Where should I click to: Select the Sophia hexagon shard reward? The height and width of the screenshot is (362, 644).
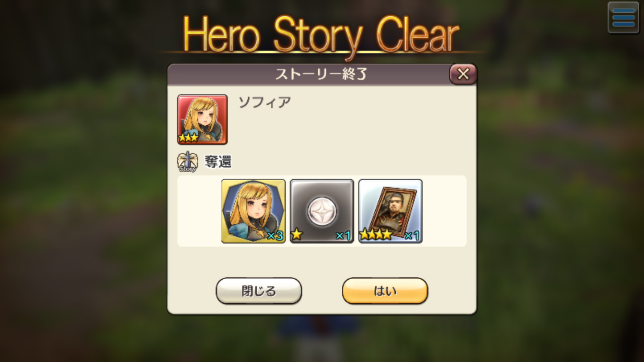click(x=253, y=211)
